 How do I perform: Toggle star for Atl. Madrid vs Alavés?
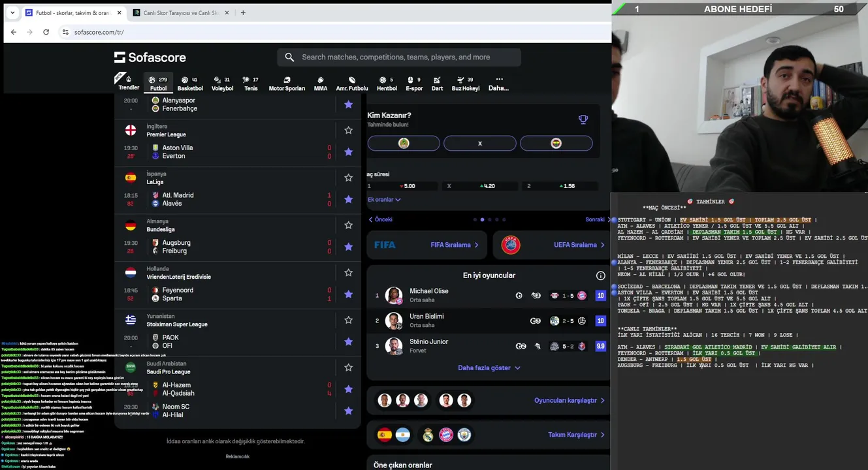pyautogui.click(x=348, y=199)
